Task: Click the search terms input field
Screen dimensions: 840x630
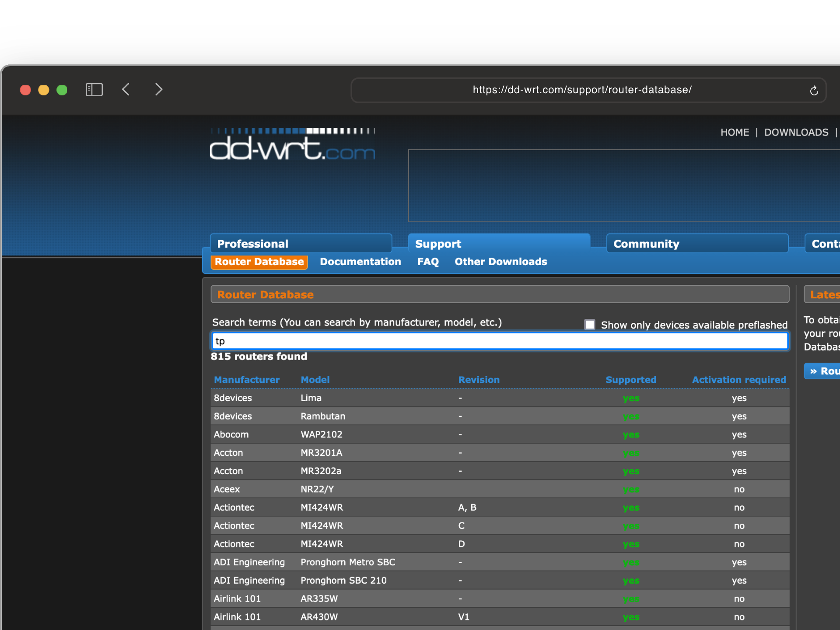Action: (x=500, y=341)
